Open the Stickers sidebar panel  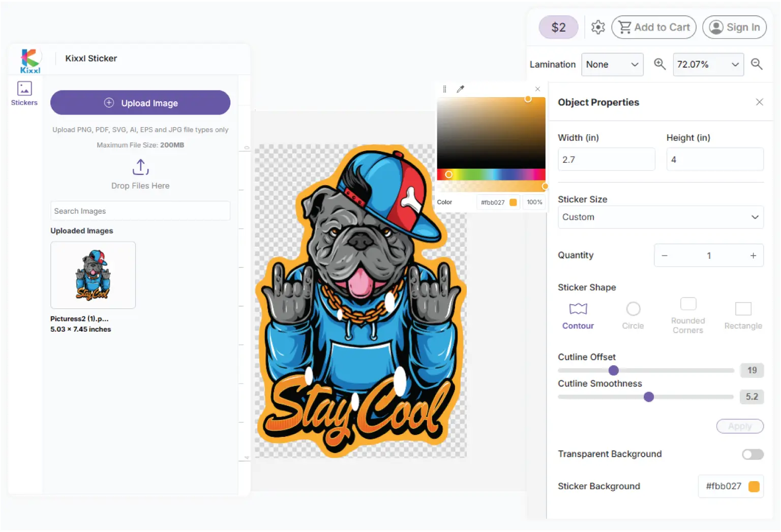point(24,94)
